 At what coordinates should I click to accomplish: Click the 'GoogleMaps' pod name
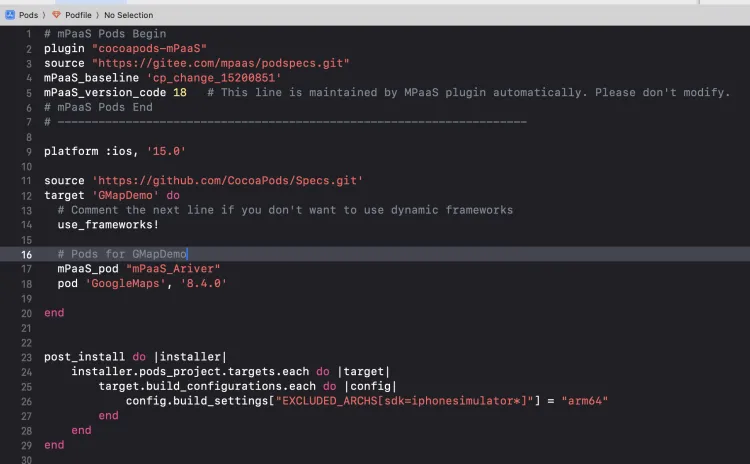[125, 284]
